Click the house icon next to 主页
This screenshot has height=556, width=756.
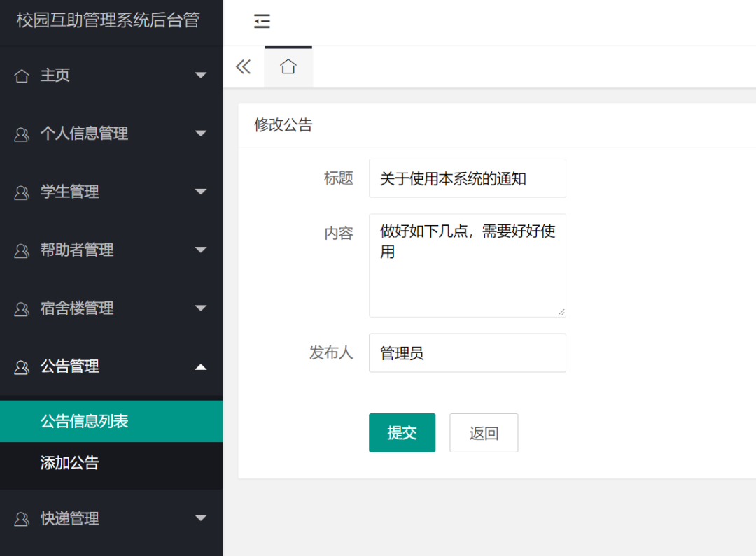click(21, 75)
